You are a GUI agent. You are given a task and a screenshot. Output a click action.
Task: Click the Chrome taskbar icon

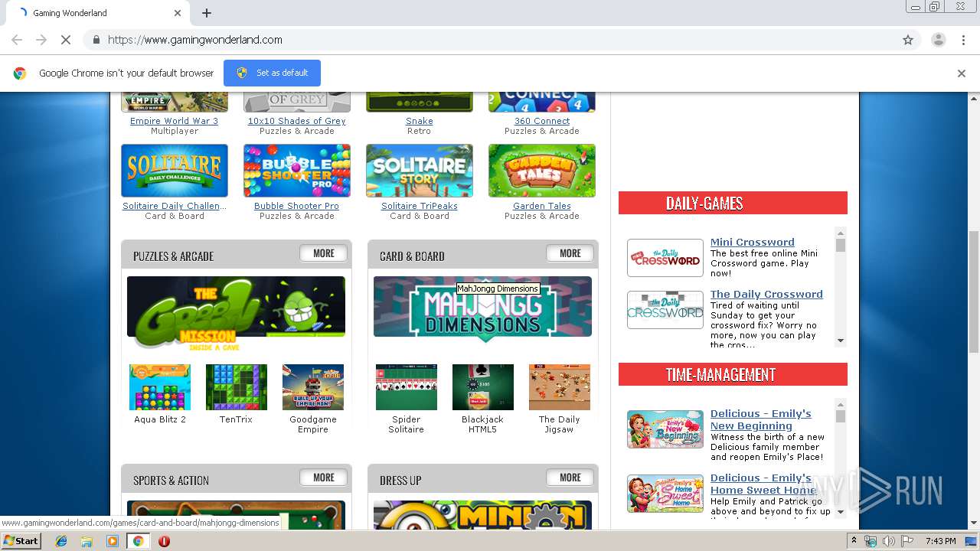(x=138, y=541)
